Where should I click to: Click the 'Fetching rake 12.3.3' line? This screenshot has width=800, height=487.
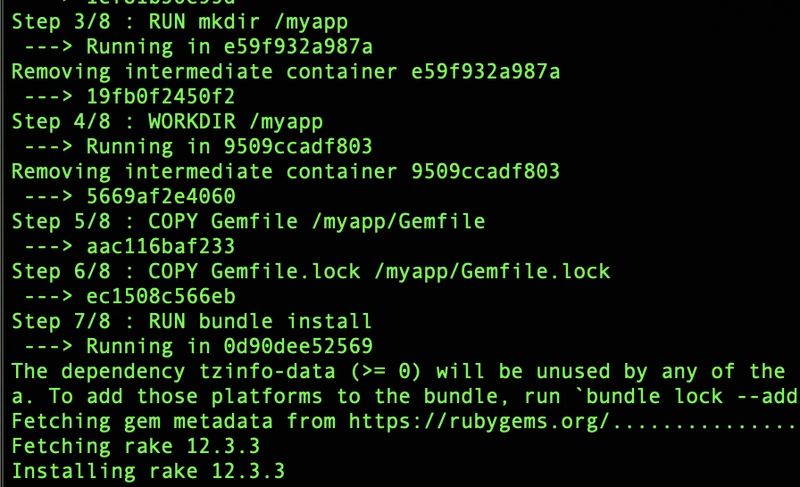(136, 447)
